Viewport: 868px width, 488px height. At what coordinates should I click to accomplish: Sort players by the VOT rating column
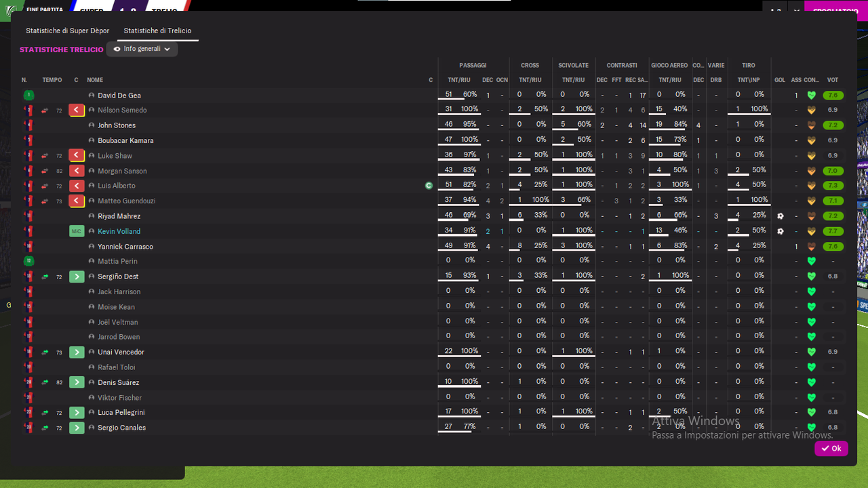point(833,80)
